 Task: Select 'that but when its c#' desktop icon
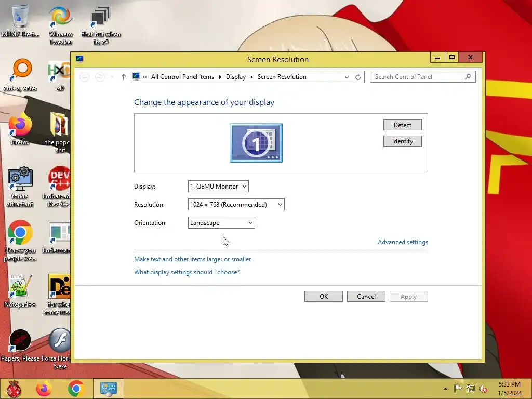click(101, 25)
